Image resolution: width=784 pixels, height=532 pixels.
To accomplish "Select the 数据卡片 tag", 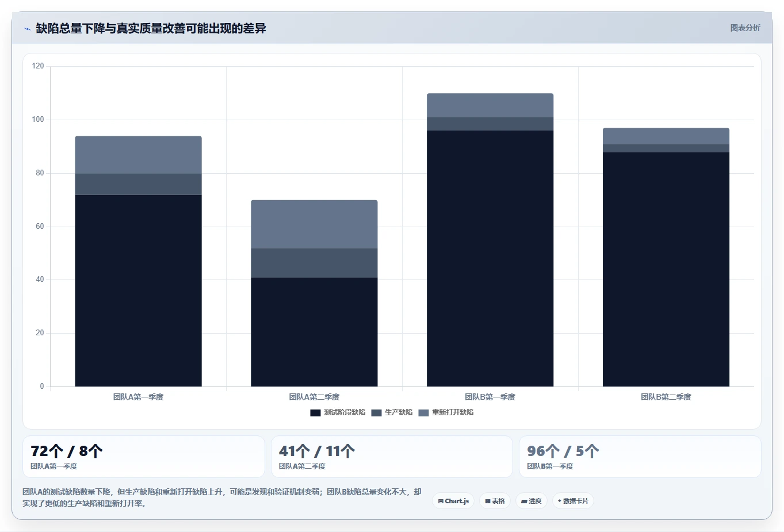I will pyautogui.click(x=573, y=501).
